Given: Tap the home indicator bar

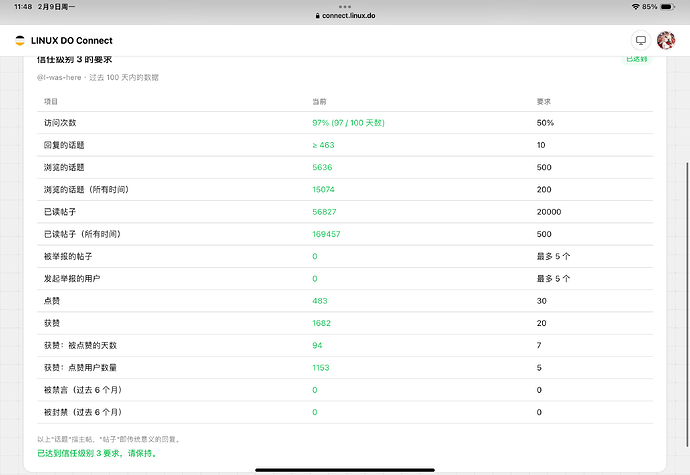Looking at the screenshot, I should point(345,470).
